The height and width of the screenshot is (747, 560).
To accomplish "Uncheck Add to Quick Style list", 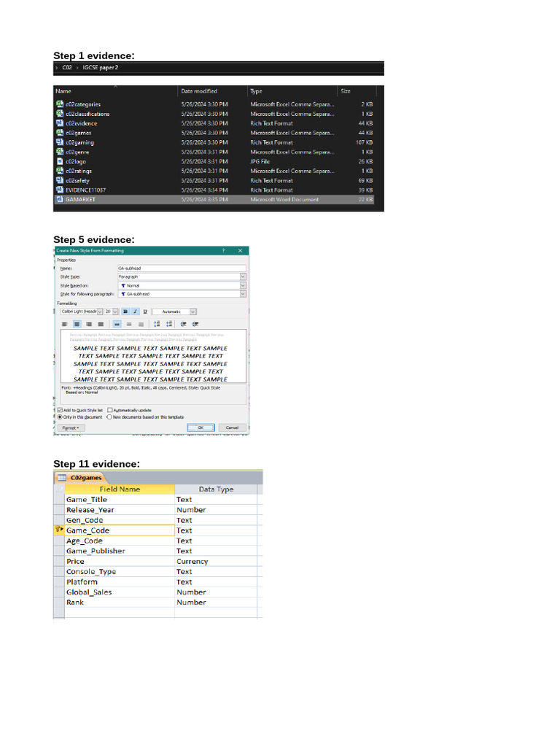I will [x=61, y=411].
